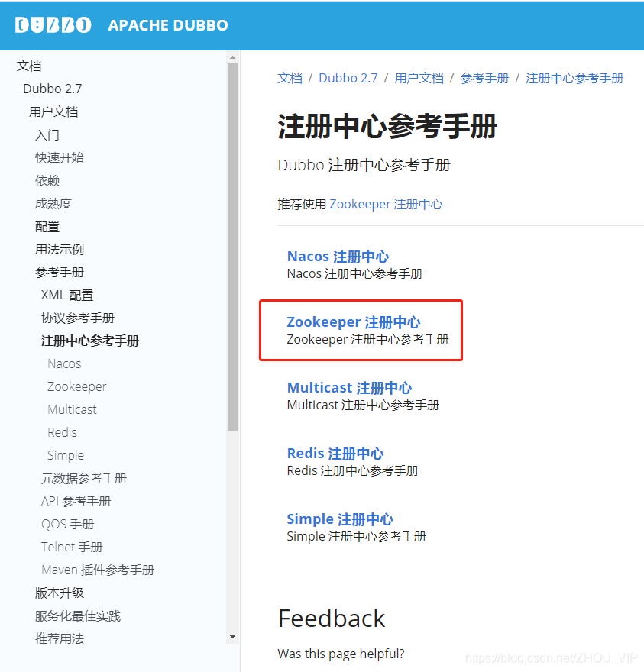
Task: Open 参考手册 in the sidebar
Action: click(60, 272)
